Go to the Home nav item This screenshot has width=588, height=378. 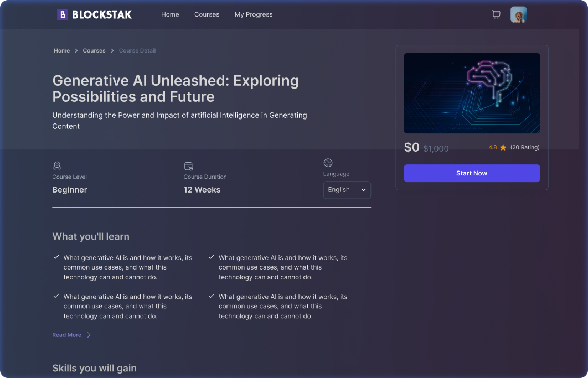coord(170,14)
